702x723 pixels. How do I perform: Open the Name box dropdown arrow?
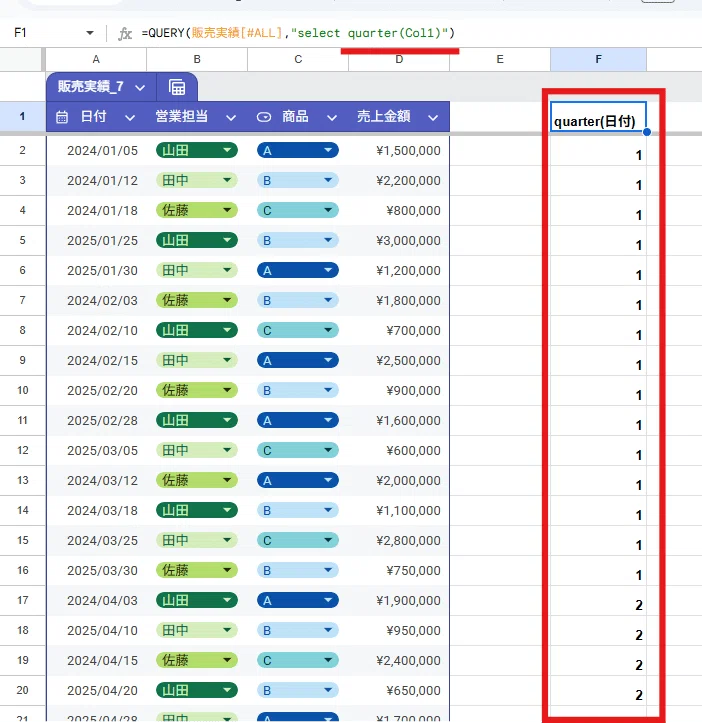[x=90, y=33]
